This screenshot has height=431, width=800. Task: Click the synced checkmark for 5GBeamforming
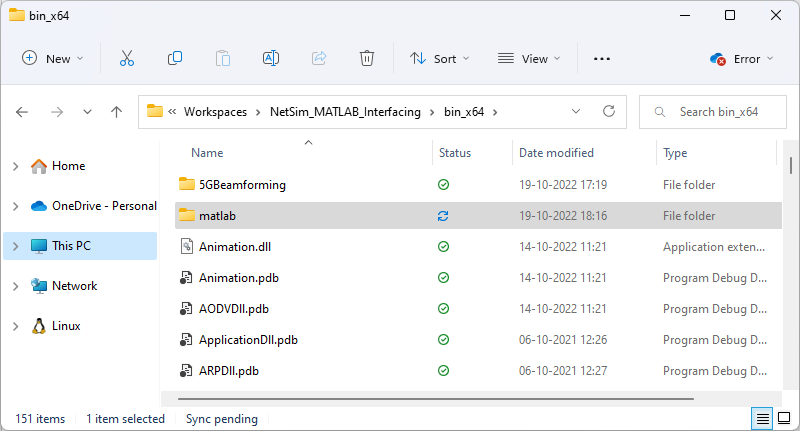tap(443, 185)
